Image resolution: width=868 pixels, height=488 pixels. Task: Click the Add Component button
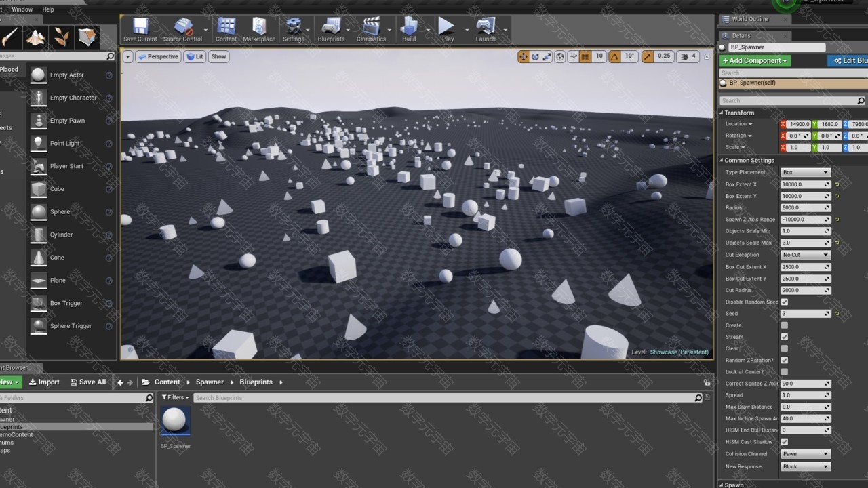pyautogui.click(x=755, y=60)
